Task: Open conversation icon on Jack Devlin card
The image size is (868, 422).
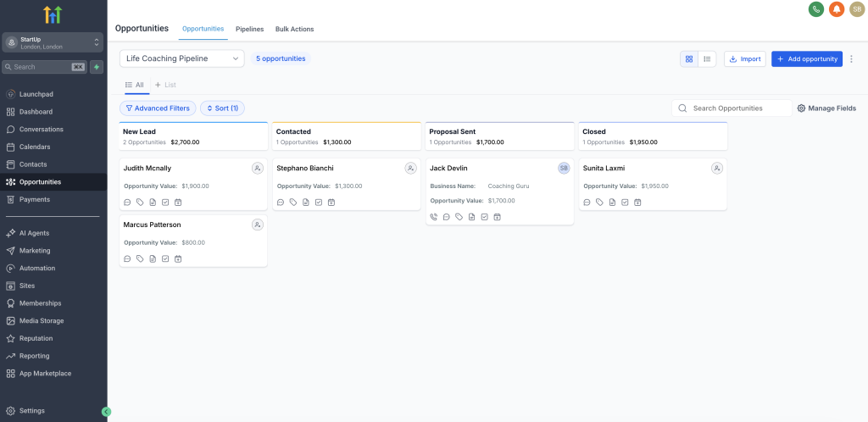Action: tap(447, 217)
